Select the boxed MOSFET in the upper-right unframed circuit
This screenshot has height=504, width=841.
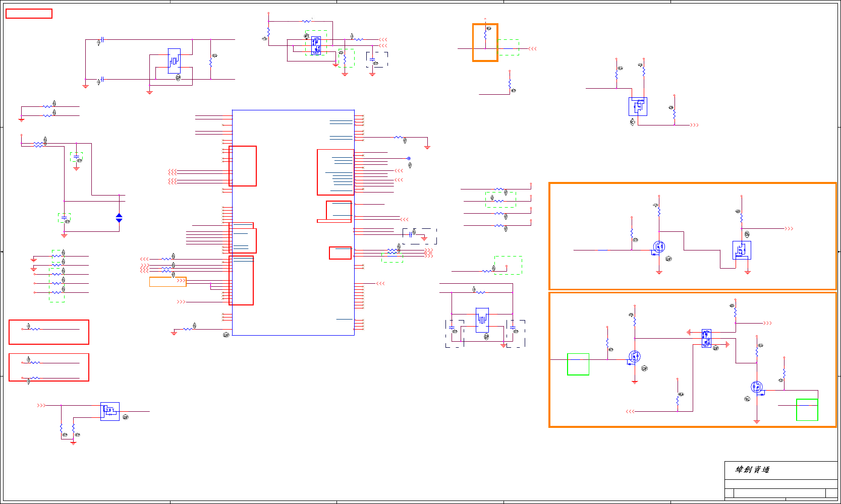coord(638,106)
